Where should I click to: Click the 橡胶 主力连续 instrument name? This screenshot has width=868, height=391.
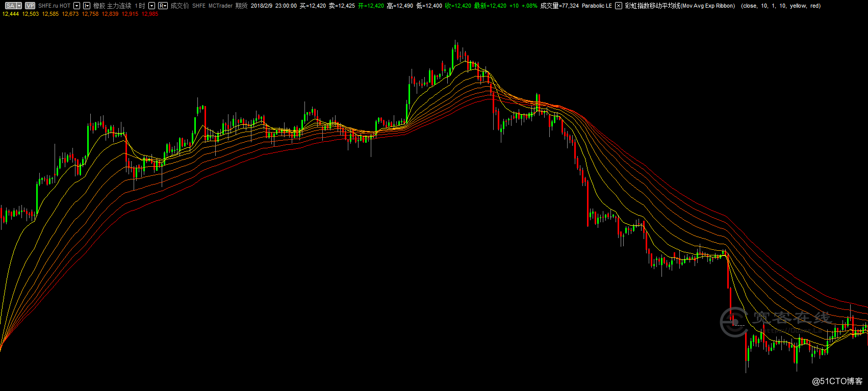(x=112, y=6)
